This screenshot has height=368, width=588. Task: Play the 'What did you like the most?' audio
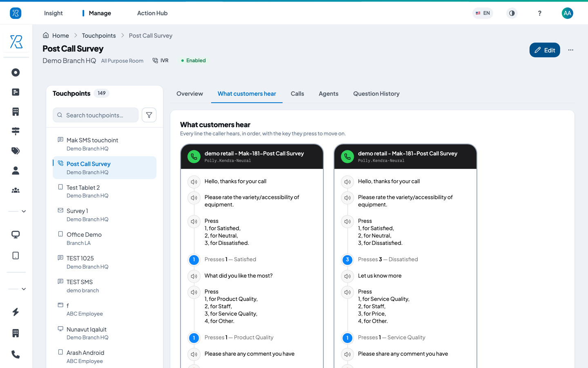pos(194,276)
